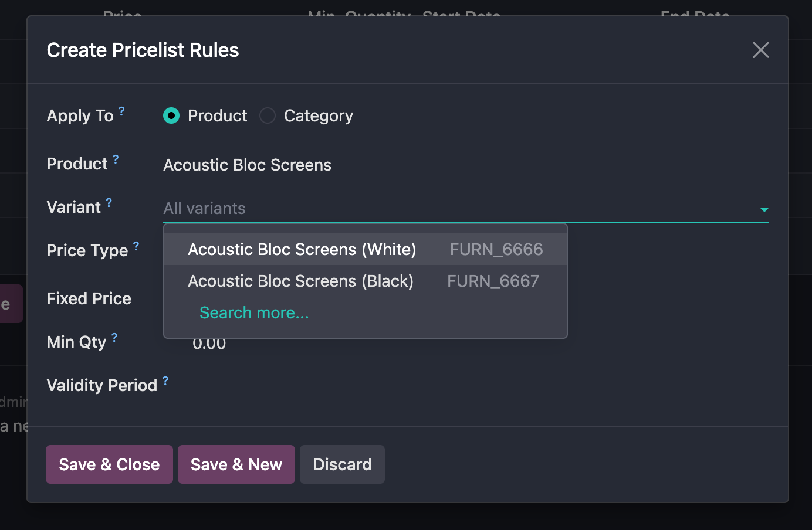This screenshot has width=812, height=530.
Task: Click the Validity Period help icon
Action: click(165, 381)
